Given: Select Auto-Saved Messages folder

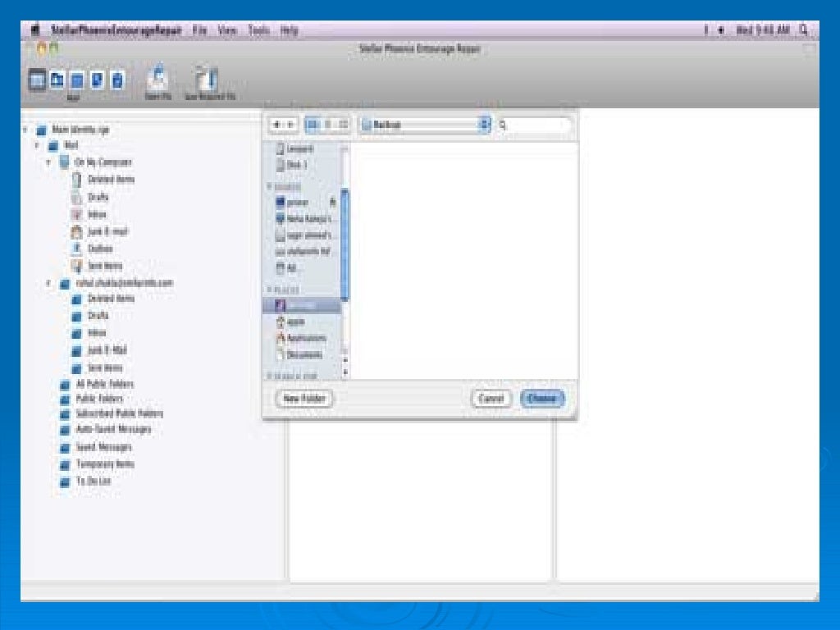Looking at the screenshot, I should [x=106, y=429].
